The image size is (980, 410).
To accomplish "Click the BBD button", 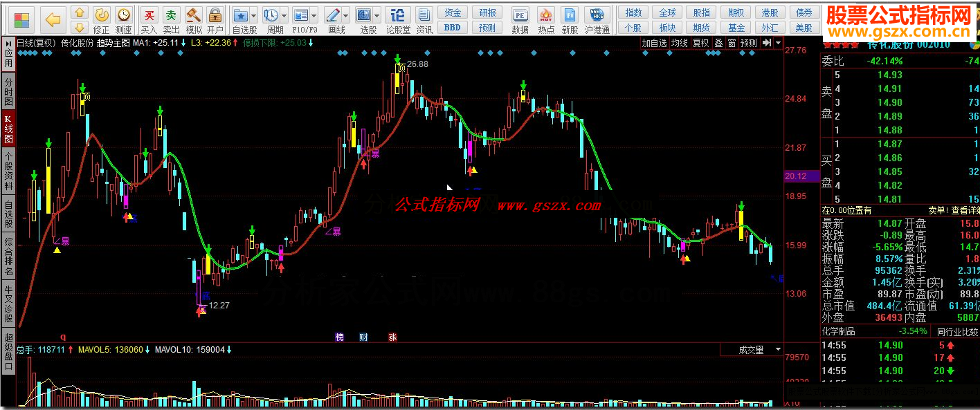I will [x=453, y=28].
